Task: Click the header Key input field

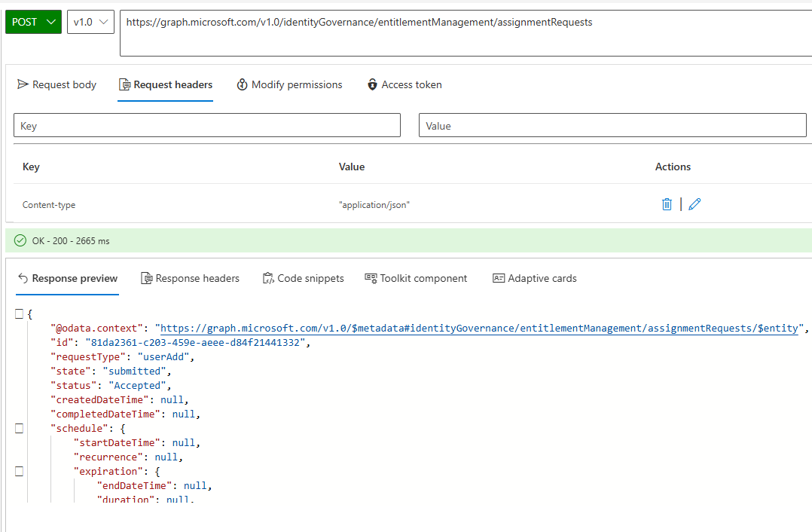Action: pos(207,125)
